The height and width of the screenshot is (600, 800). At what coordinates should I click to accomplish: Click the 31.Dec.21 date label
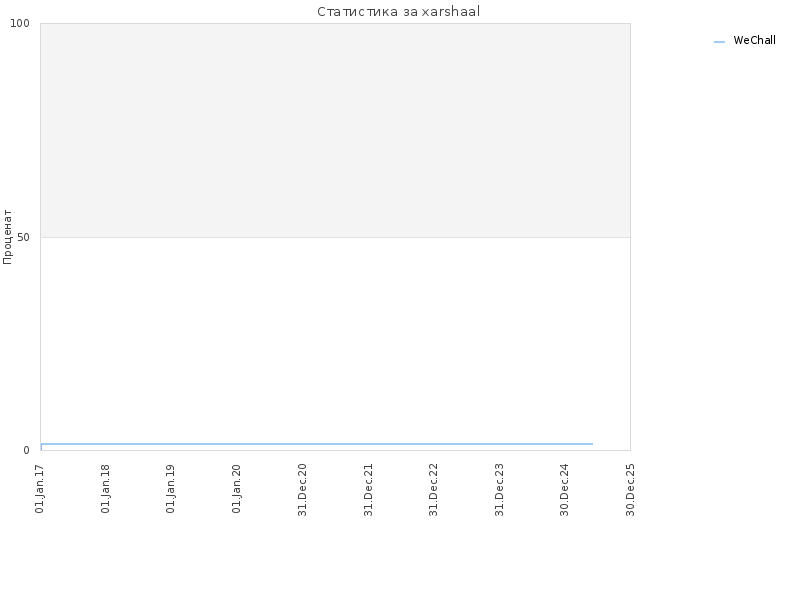(368, 490)
